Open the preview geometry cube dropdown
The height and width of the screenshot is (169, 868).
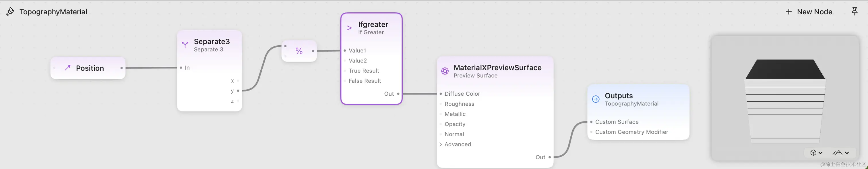[816, 153]
